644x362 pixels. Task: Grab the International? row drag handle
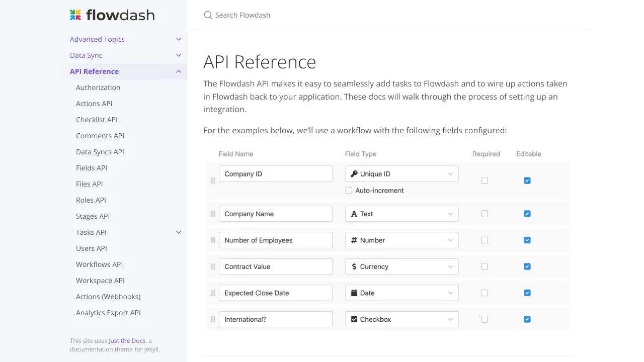coord(213,319)
